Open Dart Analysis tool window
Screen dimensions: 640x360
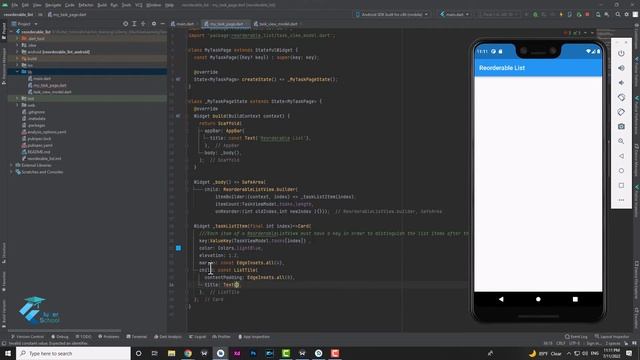tap(168, 337)
